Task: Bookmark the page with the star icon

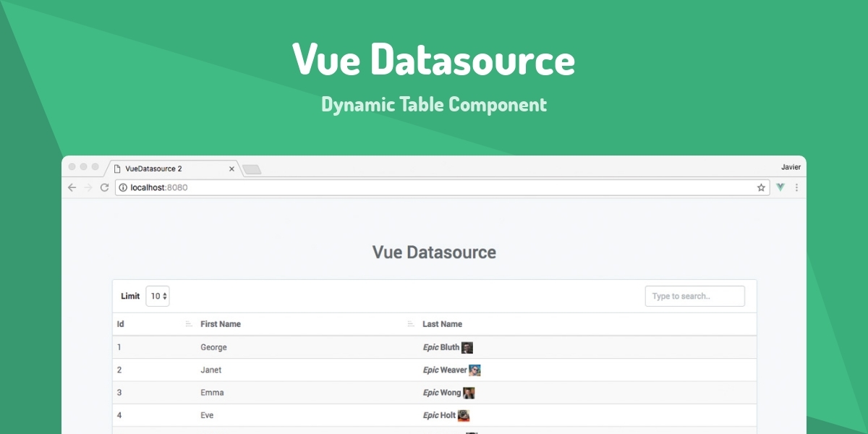Action: tap(761, 187)
